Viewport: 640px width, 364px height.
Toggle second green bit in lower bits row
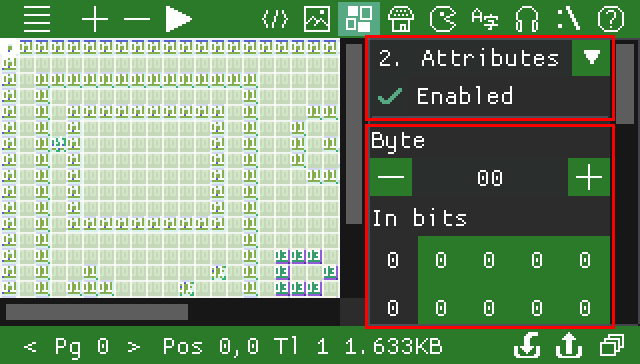tap(489, 308)
